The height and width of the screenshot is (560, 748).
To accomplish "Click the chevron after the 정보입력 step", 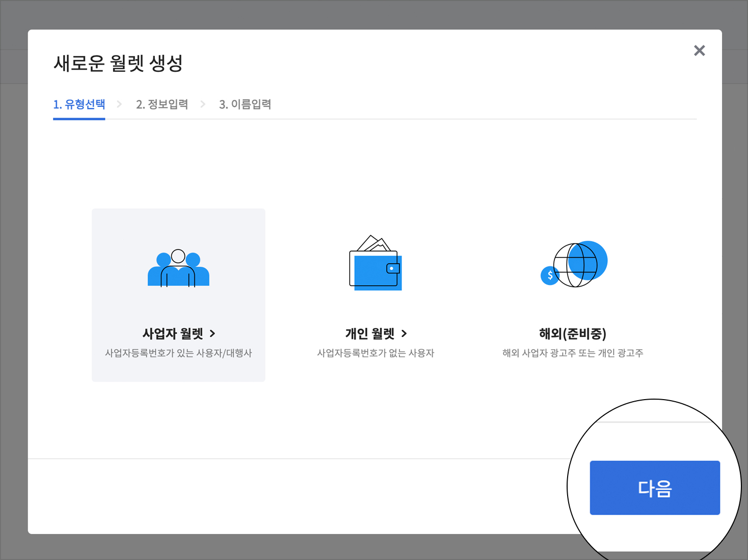I will pyautogui.click(x=203, y=104).
